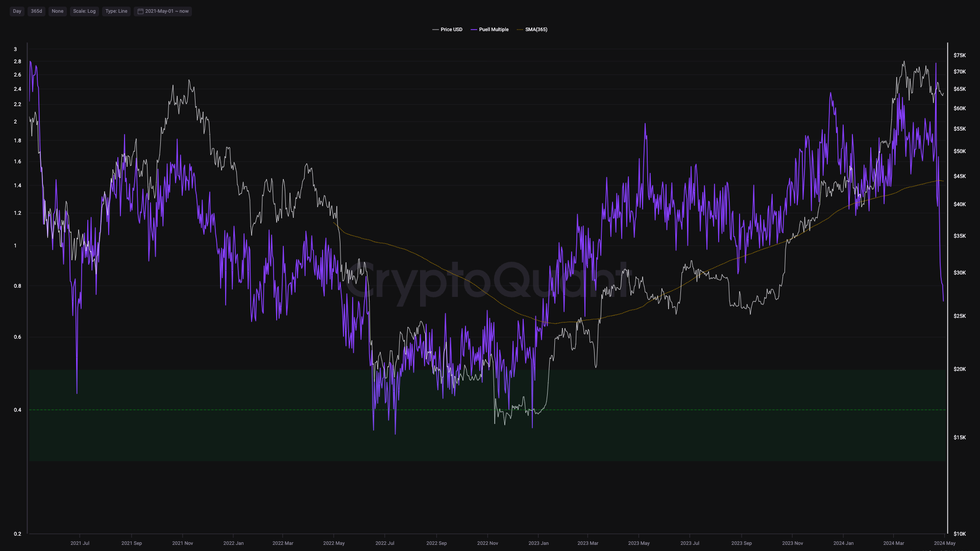Open the Day interval dropdown
980x551 pixels.
tap(17, 11)
